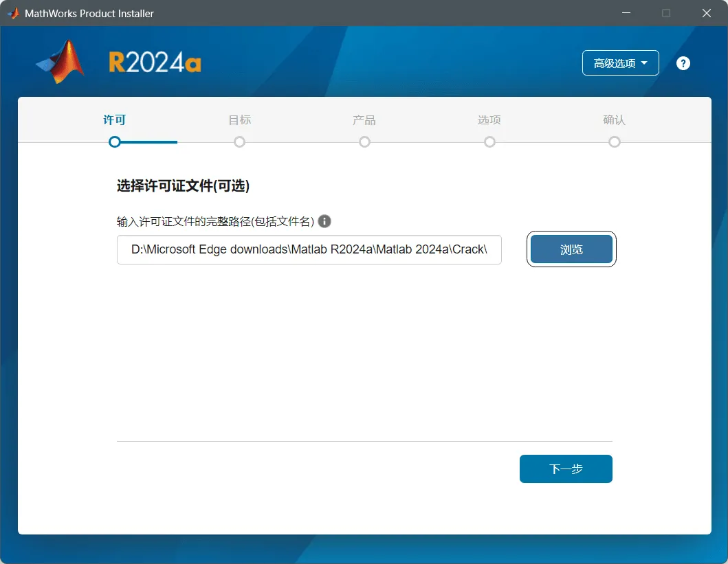Click into the license file path field
Viewport: 728px width, 564px height.
pyautogui.click(x=309, y=249)
